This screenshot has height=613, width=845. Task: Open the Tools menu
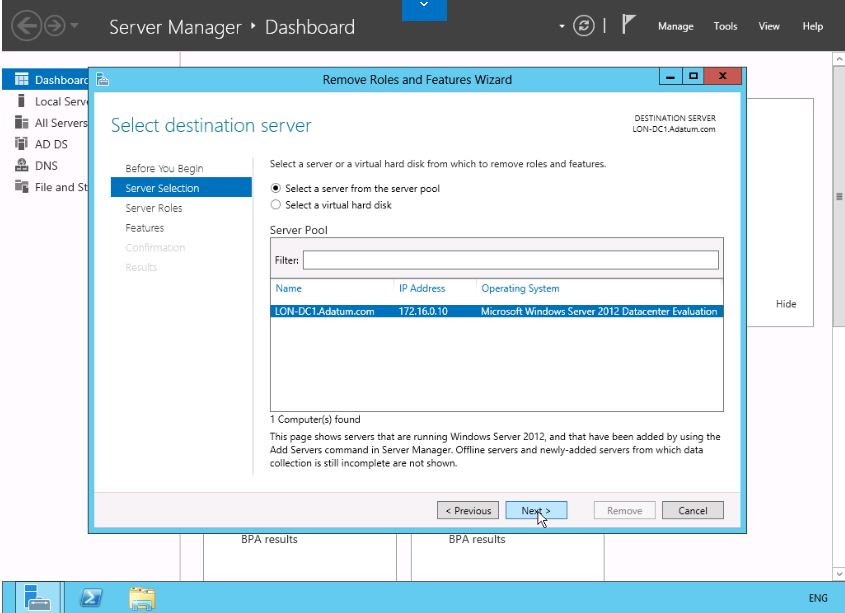tap(725, 26)
